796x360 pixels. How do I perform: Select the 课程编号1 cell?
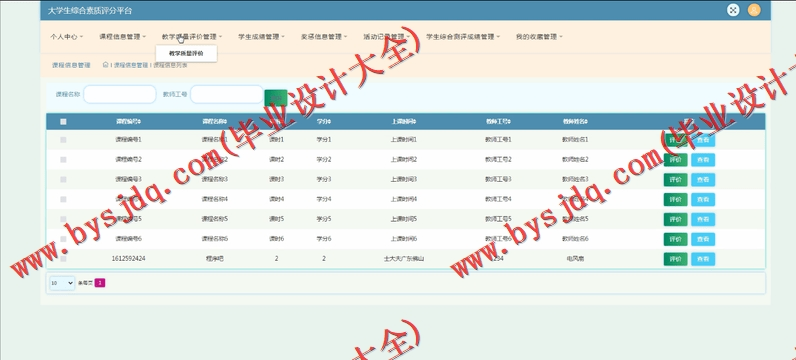[128, 140]
